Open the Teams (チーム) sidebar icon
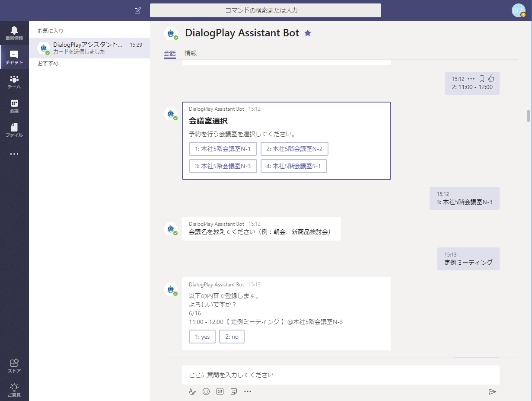Screen dimensions: 532x401 [14, 81]
